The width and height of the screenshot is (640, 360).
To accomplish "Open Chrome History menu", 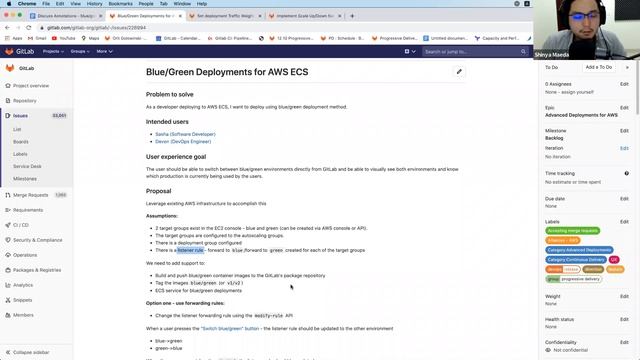I will click(x=94, y=4).
